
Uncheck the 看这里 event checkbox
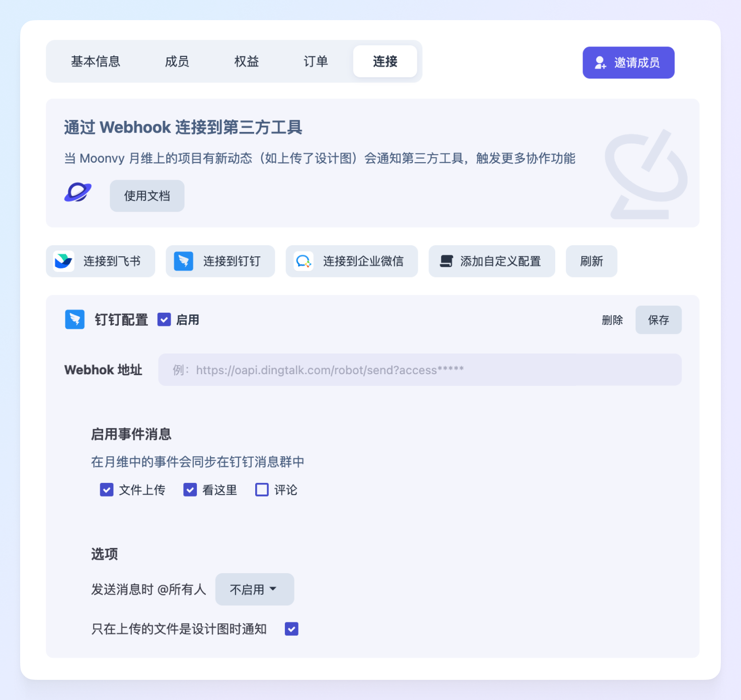pyautogui.click(x=190, y=489)
